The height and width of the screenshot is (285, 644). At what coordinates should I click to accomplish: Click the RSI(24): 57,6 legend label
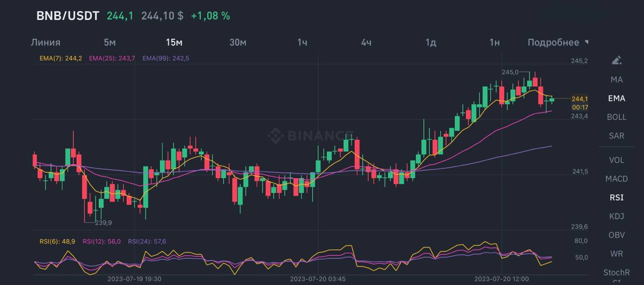(x=147, y=241)
